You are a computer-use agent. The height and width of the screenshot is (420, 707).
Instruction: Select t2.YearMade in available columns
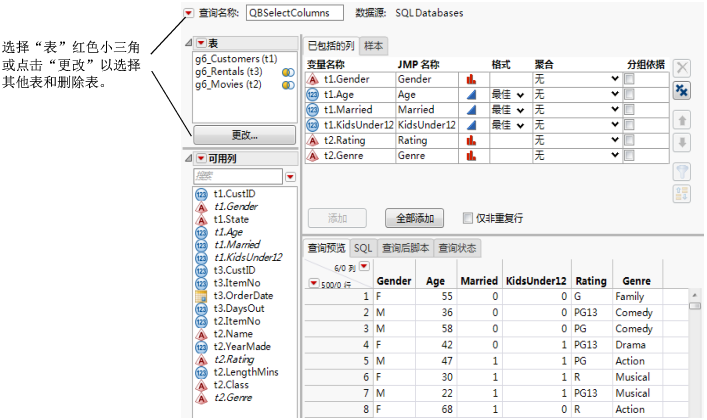point(242,347)
